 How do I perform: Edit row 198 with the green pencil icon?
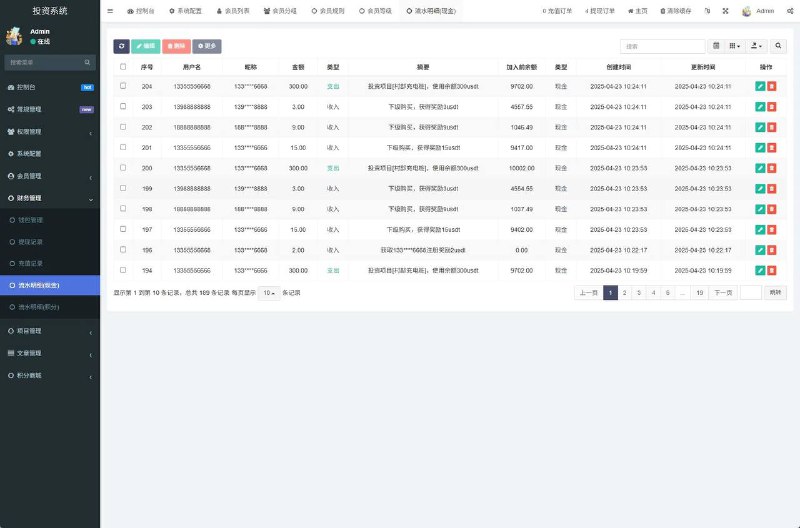(760, 209)
